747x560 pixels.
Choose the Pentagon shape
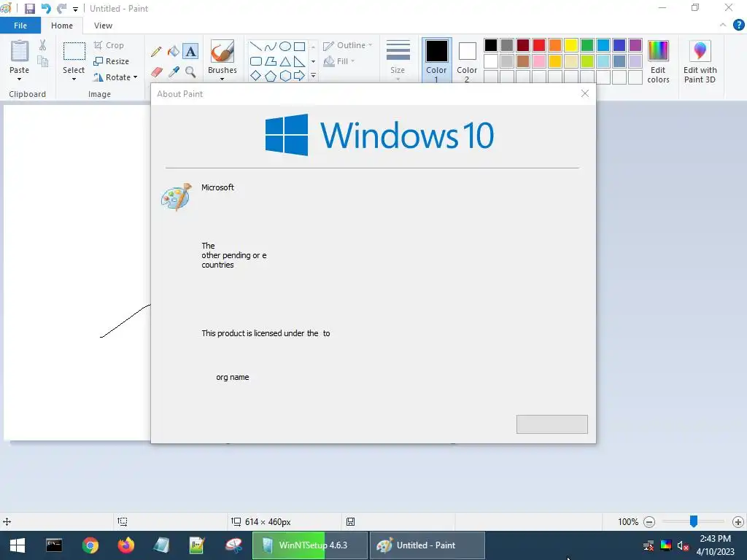(x=270, y=76)
